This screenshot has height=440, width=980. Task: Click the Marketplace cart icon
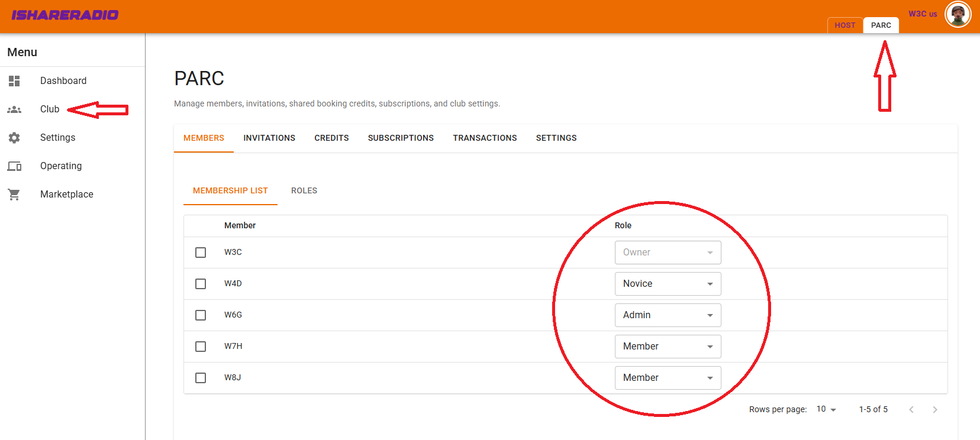(x=14, y=195)
